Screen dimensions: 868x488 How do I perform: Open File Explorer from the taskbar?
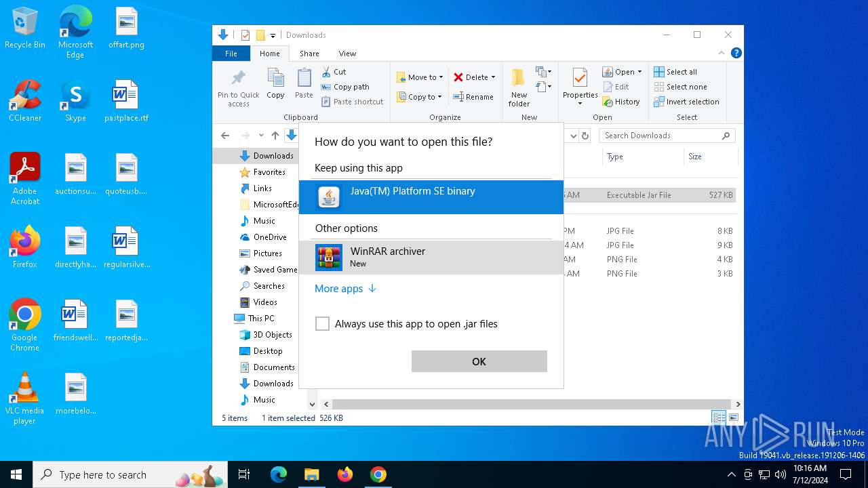click(x=311, y=474)
